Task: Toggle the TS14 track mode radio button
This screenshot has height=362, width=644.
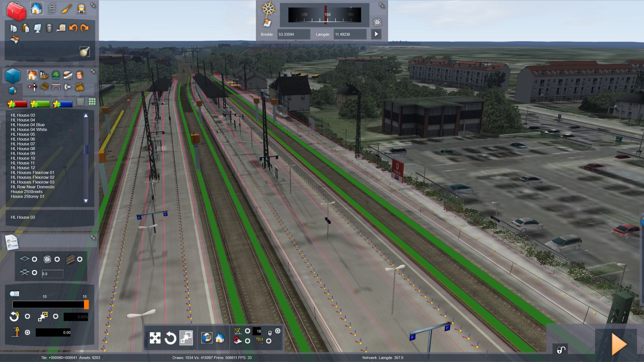Action: [x=269, y=341]
